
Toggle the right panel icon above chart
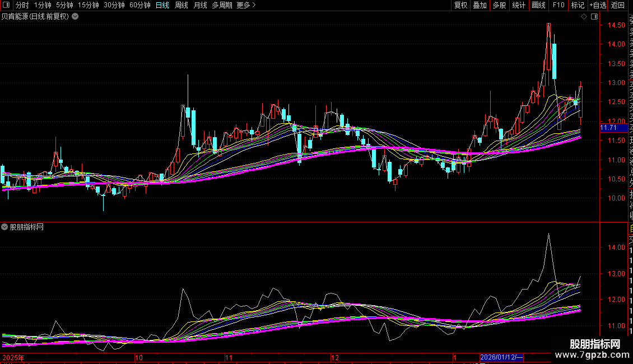[594, 17]
